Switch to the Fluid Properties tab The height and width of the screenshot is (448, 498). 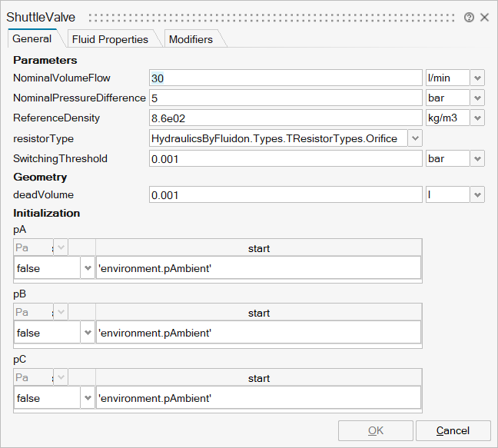[x=109, y=39]
